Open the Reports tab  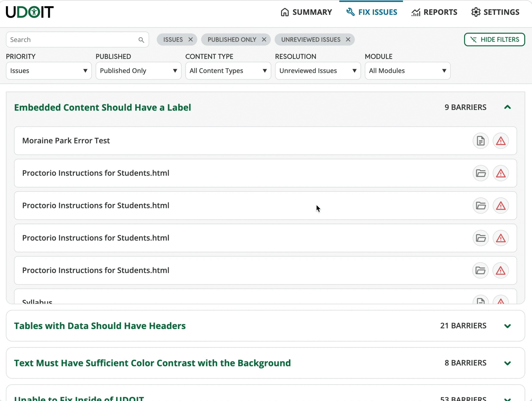tap(434, 12)
